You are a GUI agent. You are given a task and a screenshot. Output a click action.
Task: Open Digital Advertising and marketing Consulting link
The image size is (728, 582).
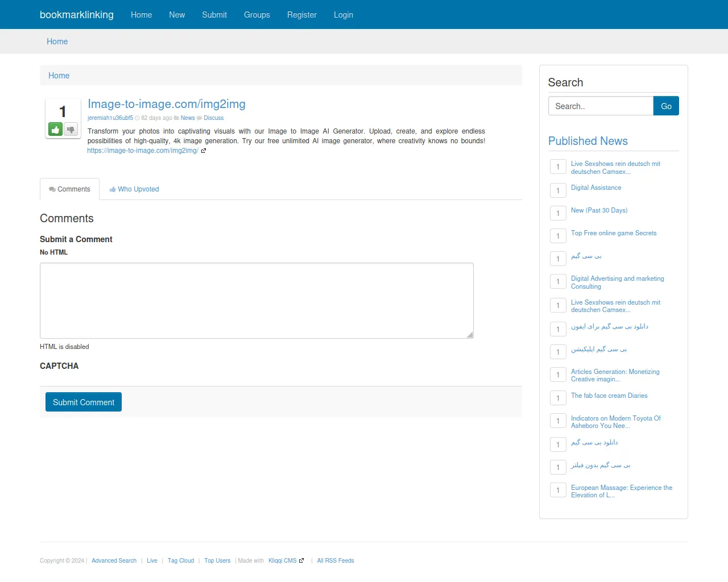click(618, 282)
